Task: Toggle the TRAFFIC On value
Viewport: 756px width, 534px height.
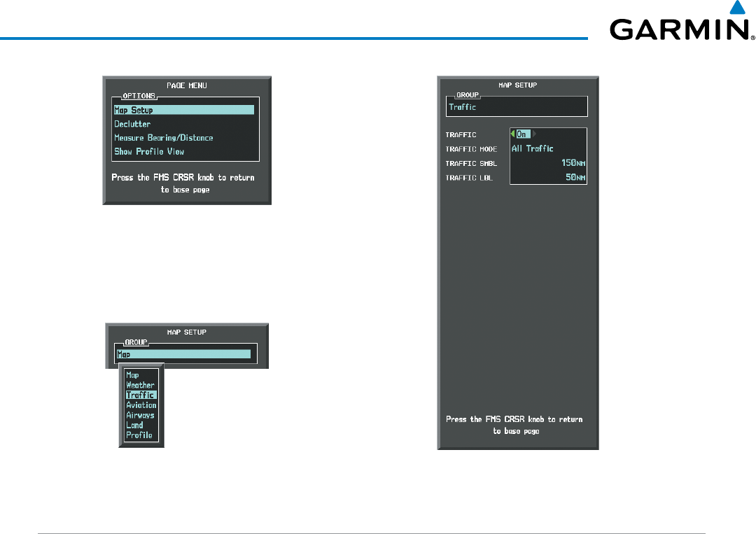Action: point(523,134)
